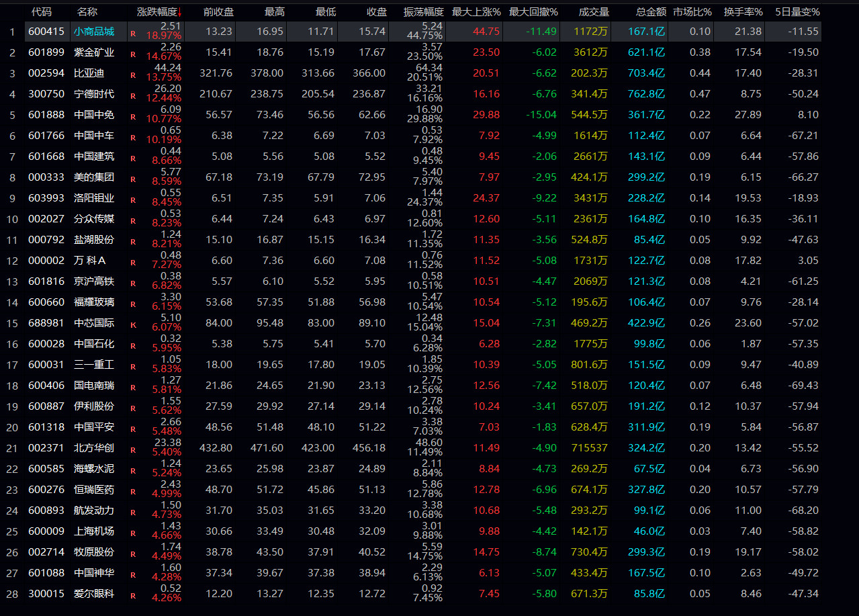Sort by the 市场比% column header

(692, 12)
